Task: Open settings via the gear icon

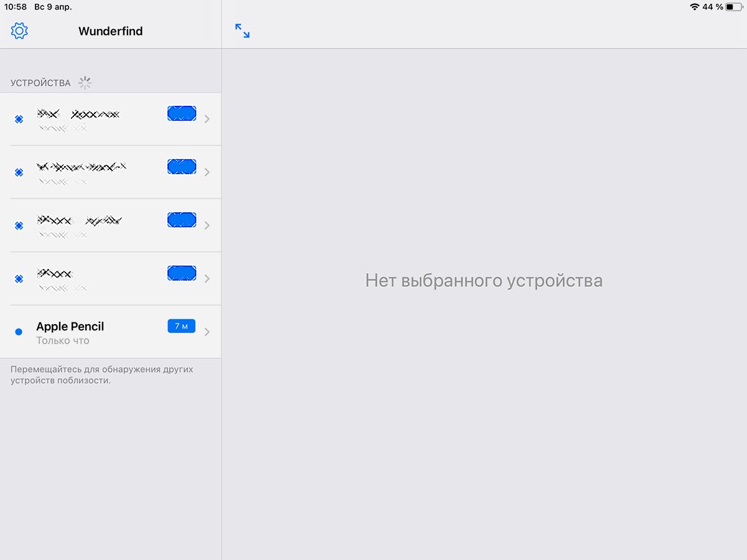Action: 20,30
